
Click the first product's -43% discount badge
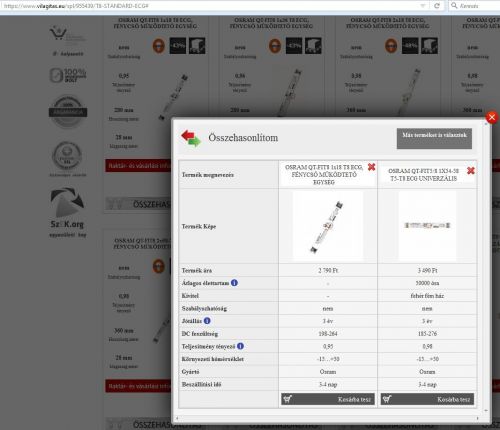tap(178, 46)
